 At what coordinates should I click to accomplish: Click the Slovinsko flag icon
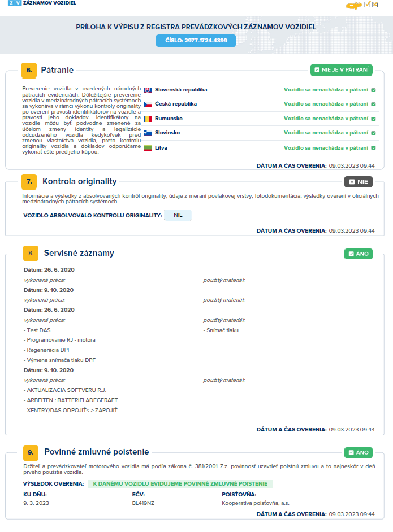(148, 133)
